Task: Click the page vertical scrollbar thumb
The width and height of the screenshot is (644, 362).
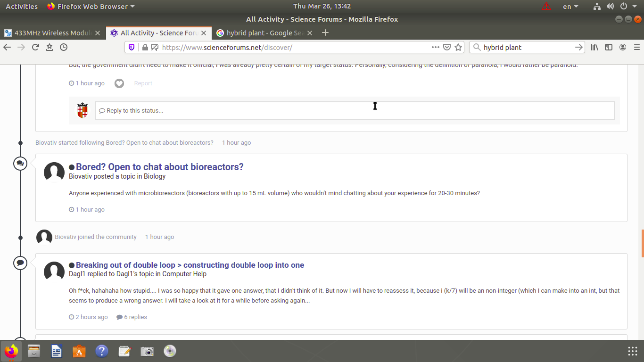Action: click(642, 244)
